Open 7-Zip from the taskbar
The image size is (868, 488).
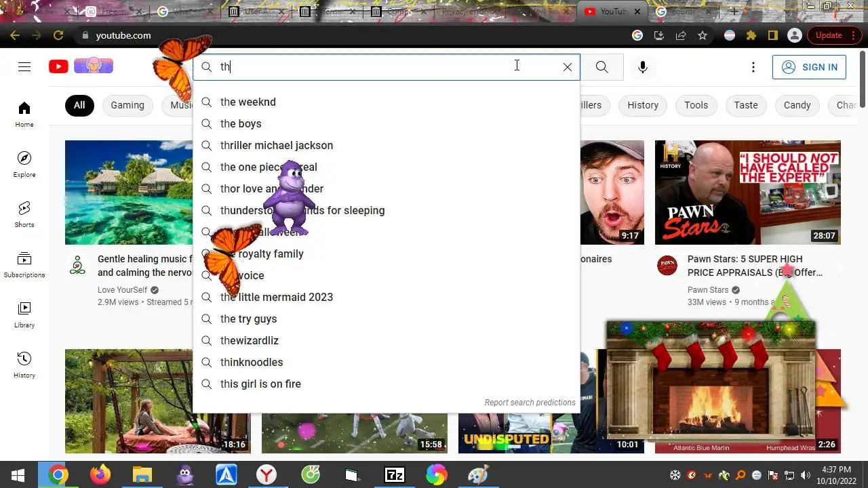click(x=395, y=474)
